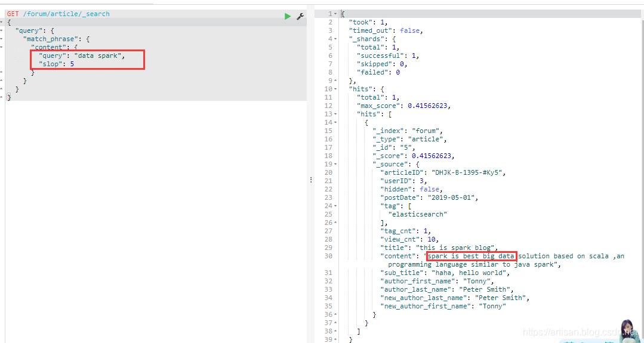This screenshot has width=644, height=343.
Task: Click the avatar image in bottom-right corner
Action: click(x=628, y=330)
